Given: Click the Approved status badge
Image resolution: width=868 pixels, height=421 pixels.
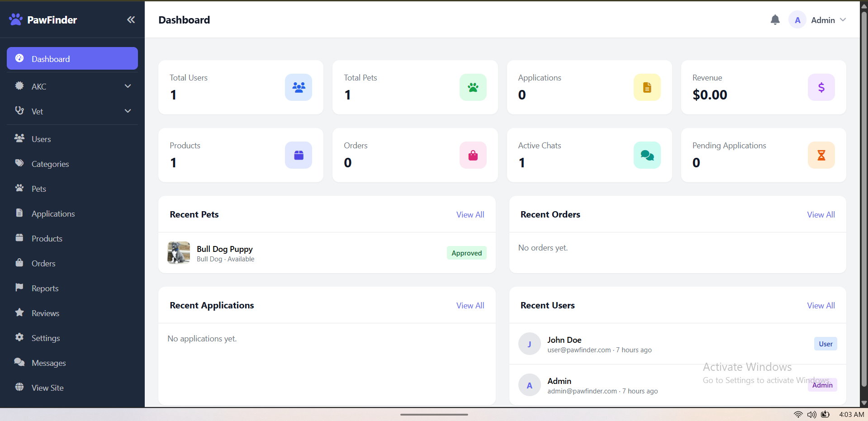Looking at the screenshot, I should (x=466, y=253).
